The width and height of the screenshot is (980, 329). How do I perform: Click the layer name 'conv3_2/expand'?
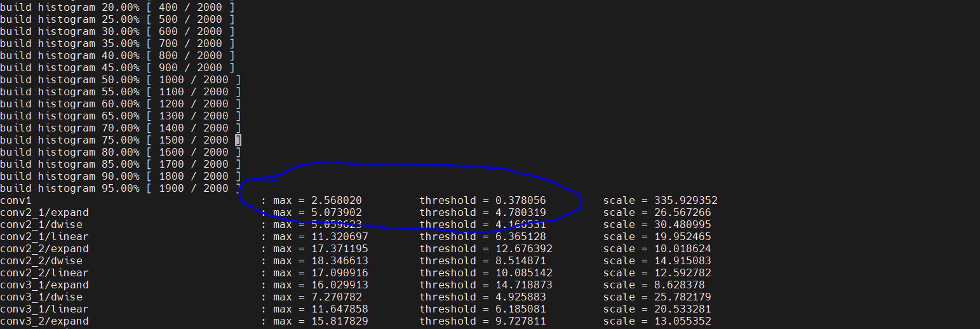pos(44,321)
